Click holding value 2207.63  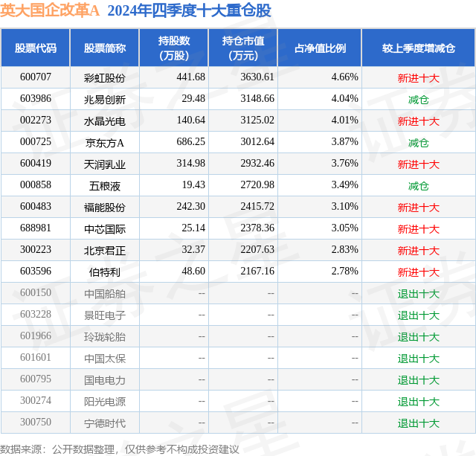(x=257, y=249)
